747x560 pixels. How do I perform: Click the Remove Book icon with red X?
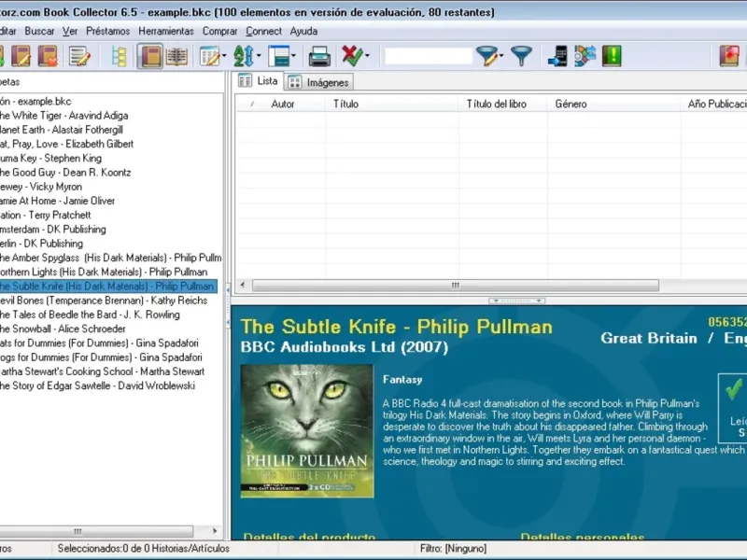click(48, 56)
